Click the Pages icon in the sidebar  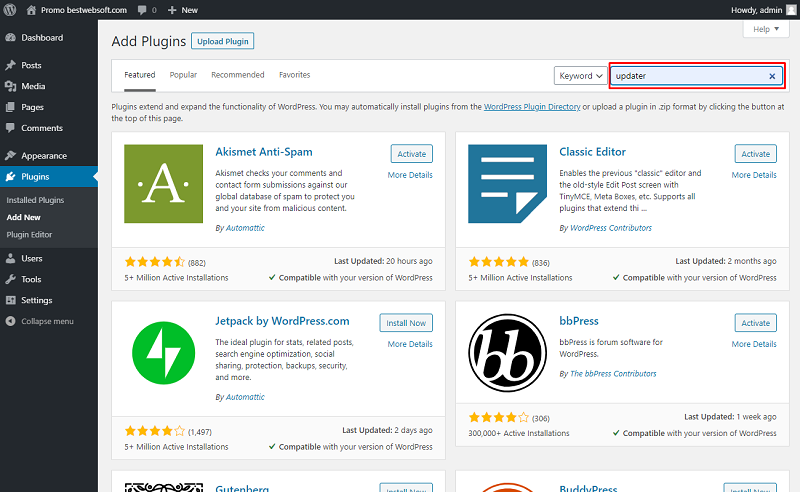click(10, 107)
